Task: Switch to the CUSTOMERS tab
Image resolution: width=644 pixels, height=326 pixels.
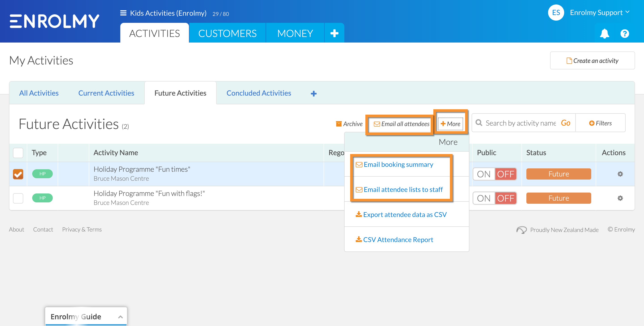Action: (227, 33)
